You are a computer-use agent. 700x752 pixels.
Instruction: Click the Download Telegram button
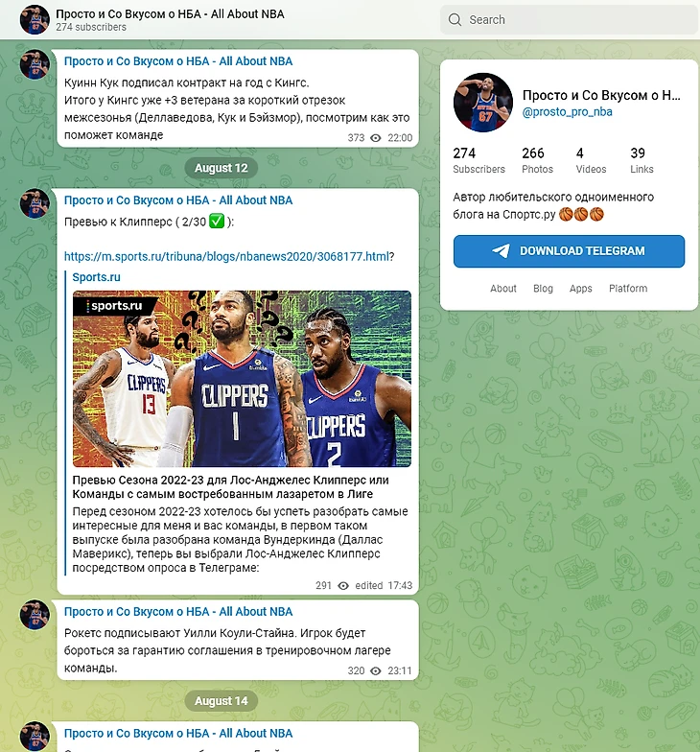570,251
